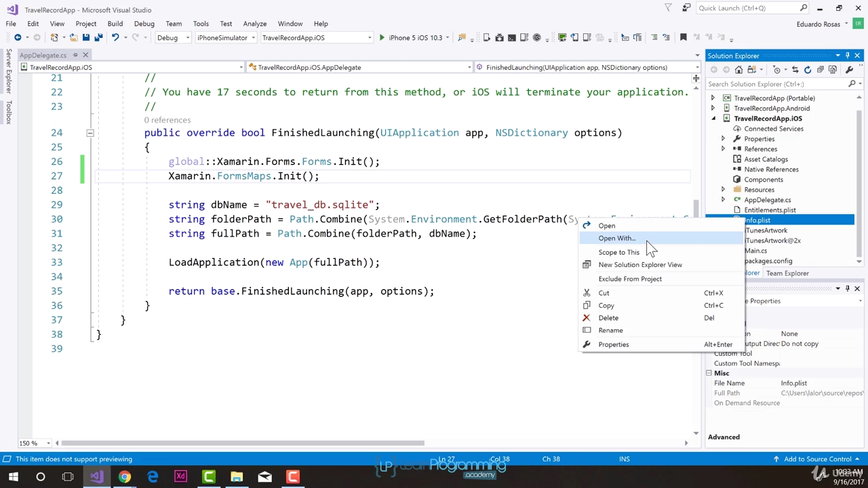Open Microsoft Edge from the taskbar
The image size is (868, 488).
(153, 477)
